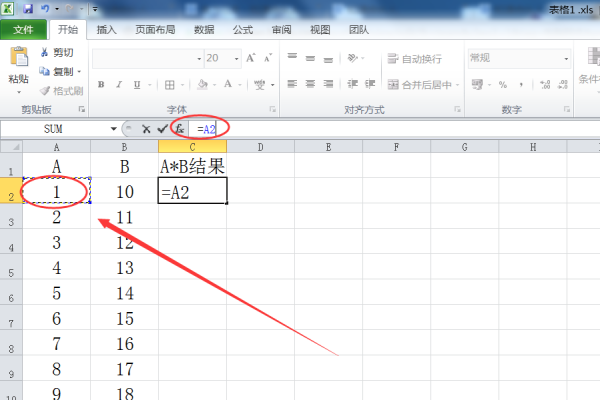This screenshot has height=400, width=600.
Task: Click cell A3 containing 2
Action: 57,216
